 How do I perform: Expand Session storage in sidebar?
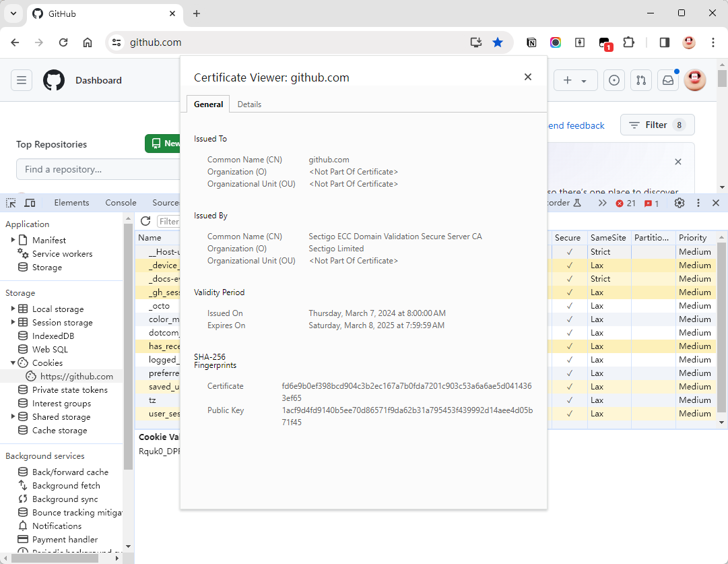coord(13,322)
